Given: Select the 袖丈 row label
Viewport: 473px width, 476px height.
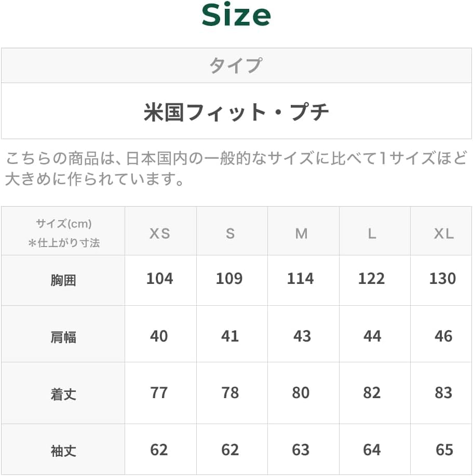Looking at the screenshot, I should (x=63, y=451).
